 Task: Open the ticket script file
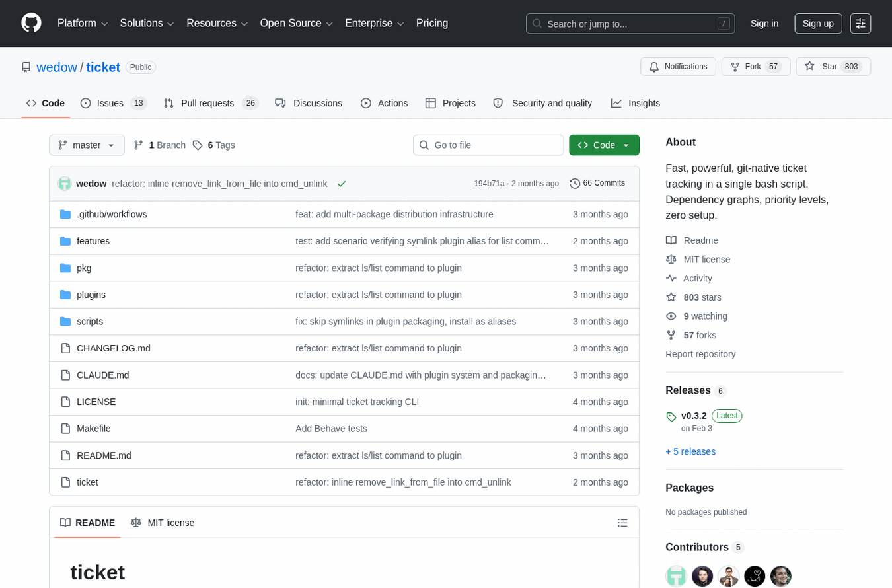[87, 482]
